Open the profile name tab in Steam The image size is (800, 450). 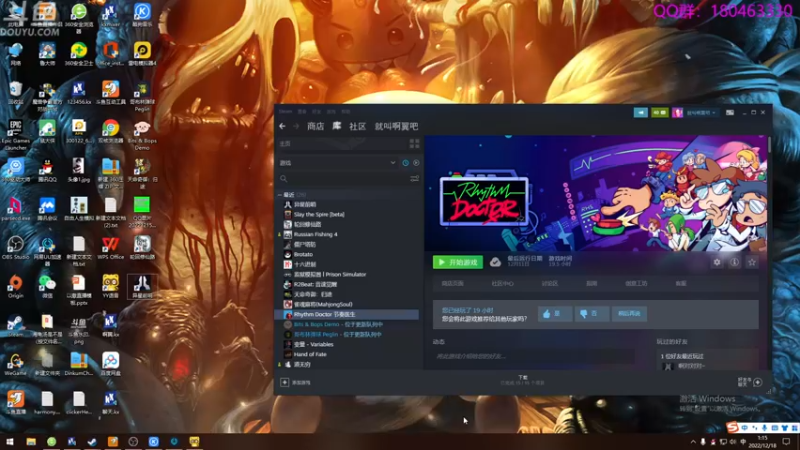click(x=396, y=126)
